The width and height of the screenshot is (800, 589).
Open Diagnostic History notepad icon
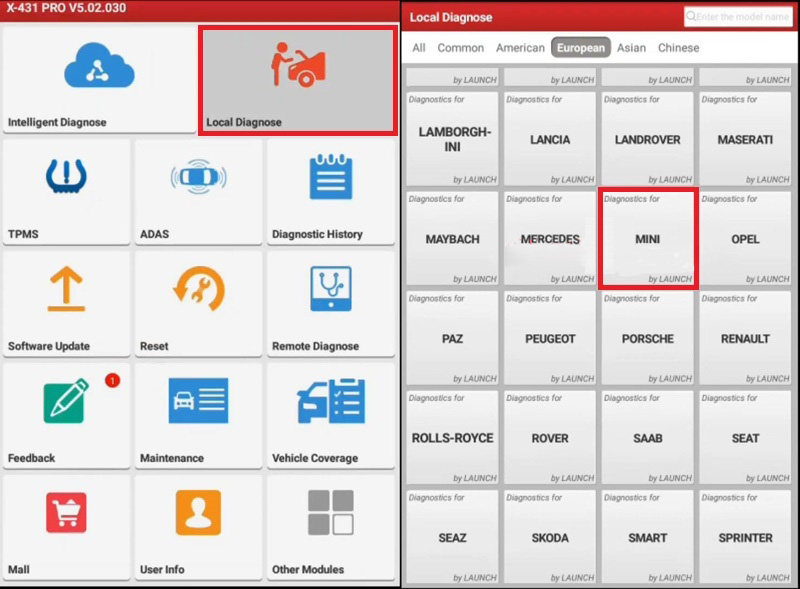click(331, 177)
